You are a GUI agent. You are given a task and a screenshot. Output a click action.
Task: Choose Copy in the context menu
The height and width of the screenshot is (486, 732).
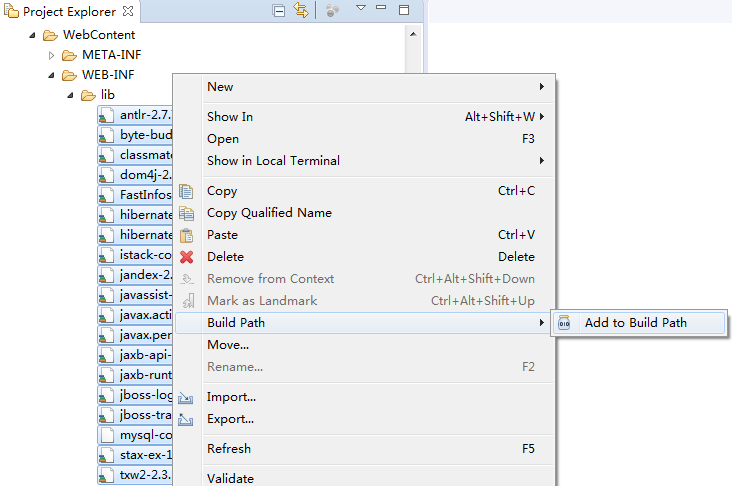click(364, 191)
